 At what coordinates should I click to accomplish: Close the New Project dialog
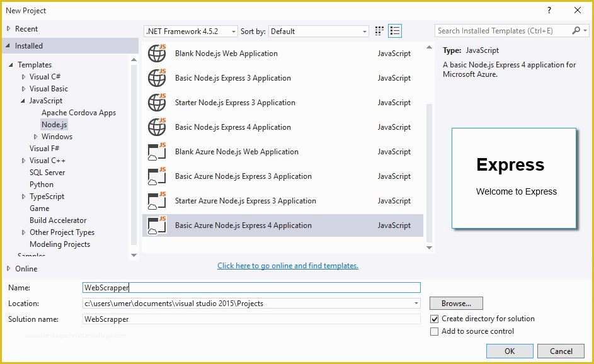pyautogui.click(x=578, y=10)
